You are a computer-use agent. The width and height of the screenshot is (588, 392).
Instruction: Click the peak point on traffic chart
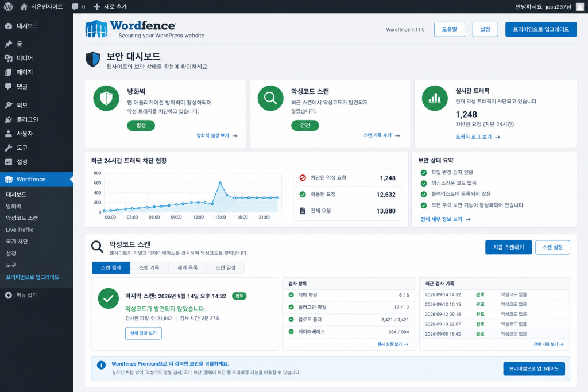220,183
